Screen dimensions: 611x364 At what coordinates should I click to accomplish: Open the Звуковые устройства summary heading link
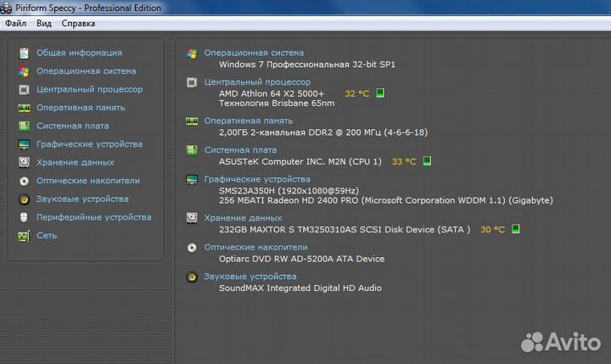tap(250, 277)
